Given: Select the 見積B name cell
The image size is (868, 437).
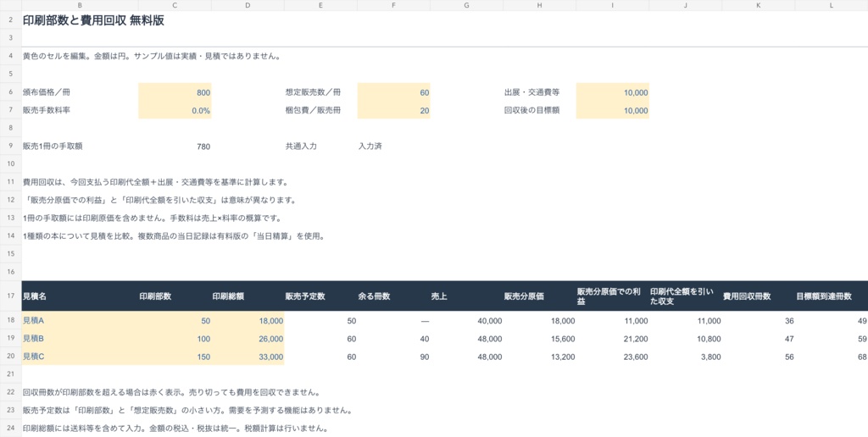Looking at the screenshot, I should click(x=81, y=339).
